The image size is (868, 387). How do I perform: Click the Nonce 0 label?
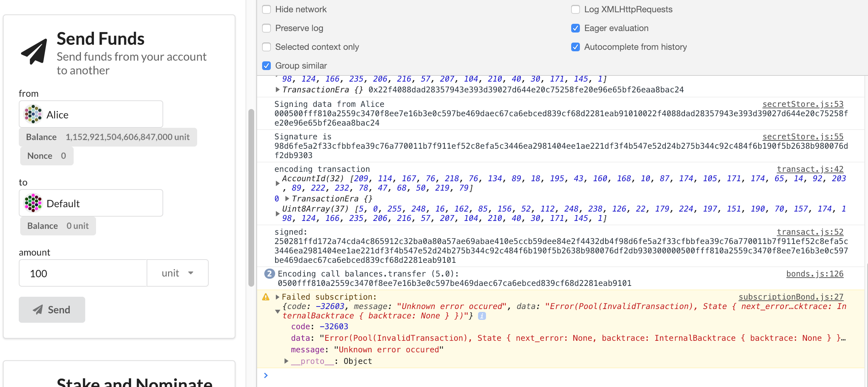pos(47,156)
